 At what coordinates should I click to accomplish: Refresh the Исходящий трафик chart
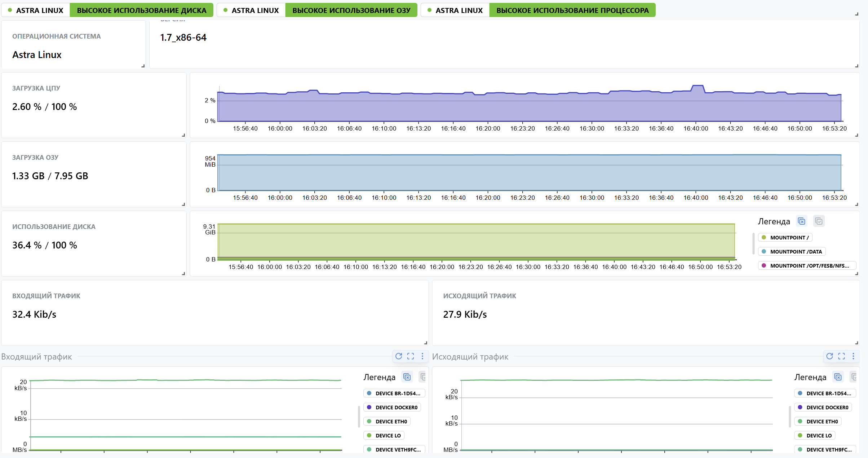[829, 356]
